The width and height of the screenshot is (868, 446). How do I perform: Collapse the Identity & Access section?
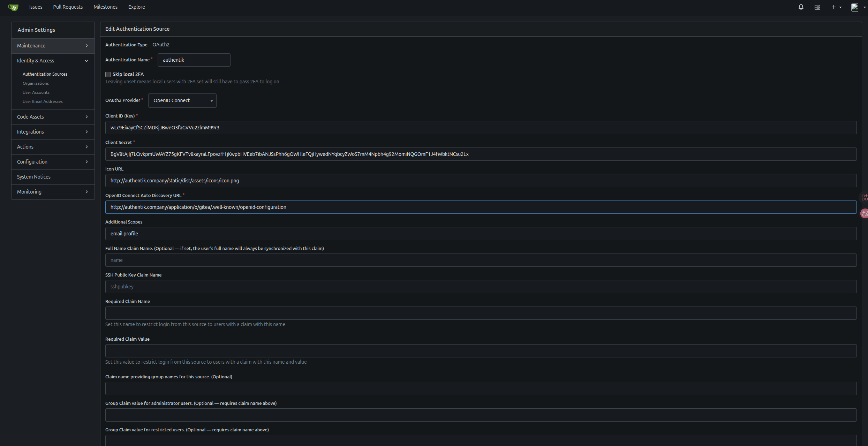point(86,61)
